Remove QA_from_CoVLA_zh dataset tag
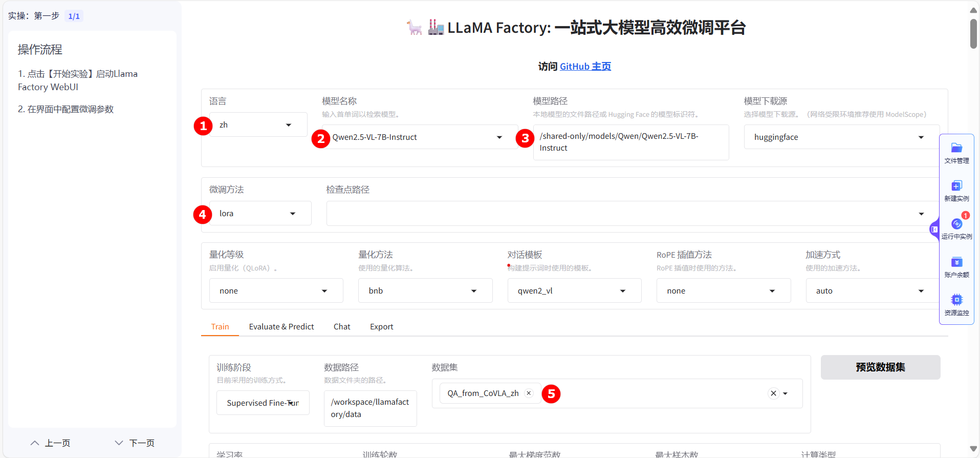 click(529, 393)
